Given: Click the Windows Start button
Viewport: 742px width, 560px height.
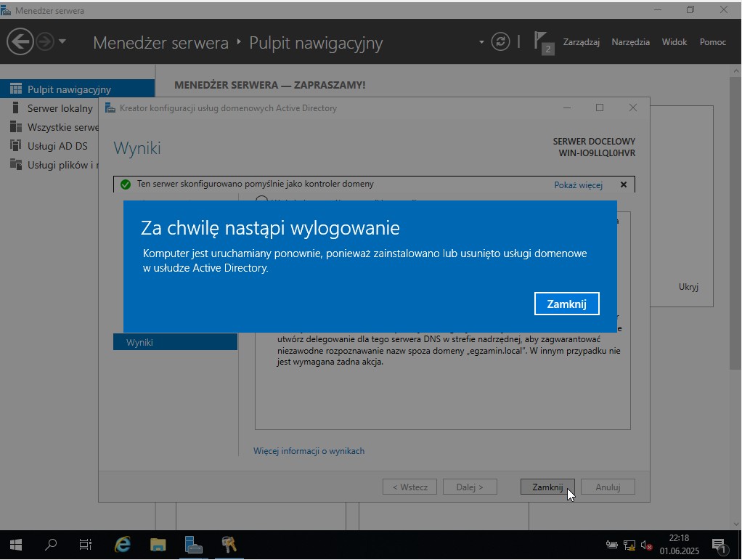Looking at the screenshot, I should pos(15,545).
